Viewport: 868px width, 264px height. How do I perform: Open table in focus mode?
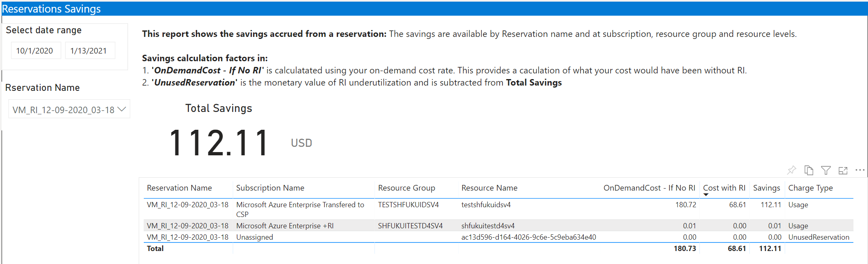(x=843, y=171)
